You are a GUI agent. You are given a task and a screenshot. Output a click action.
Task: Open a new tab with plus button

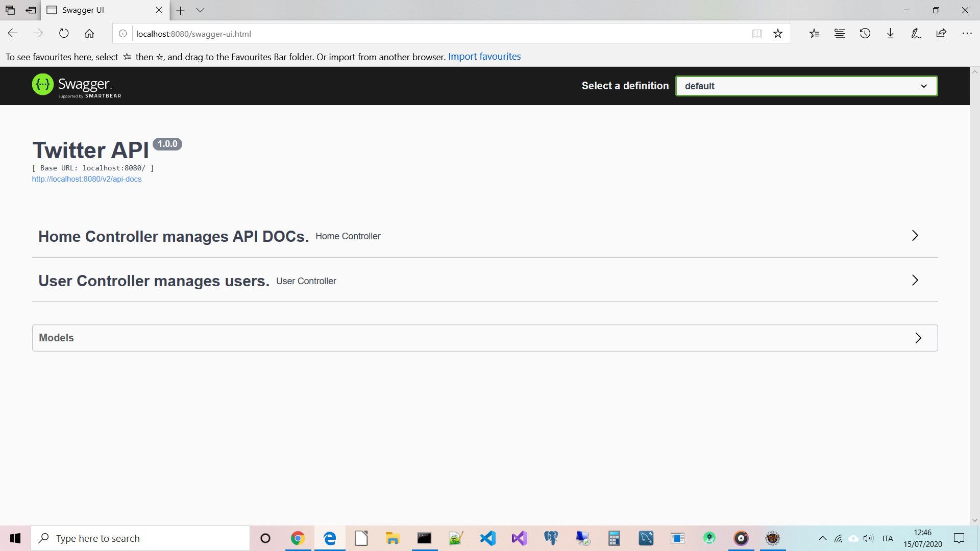click(x=181, y=10)
